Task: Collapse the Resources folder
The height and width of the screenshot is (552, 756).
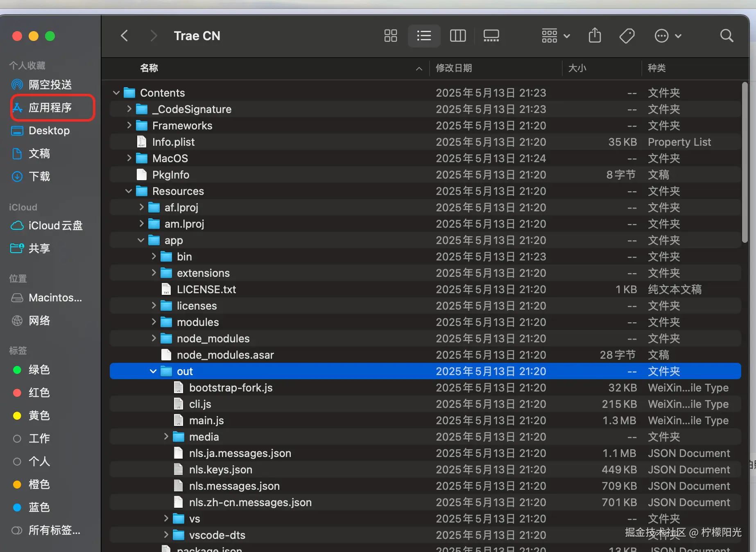Action: (x=129, y=191)
